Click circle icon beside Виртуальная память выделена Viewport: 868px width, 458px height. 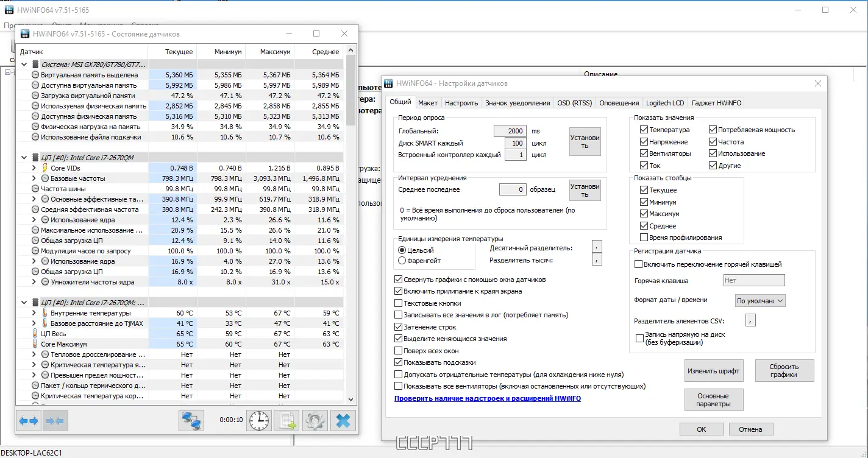35,75
